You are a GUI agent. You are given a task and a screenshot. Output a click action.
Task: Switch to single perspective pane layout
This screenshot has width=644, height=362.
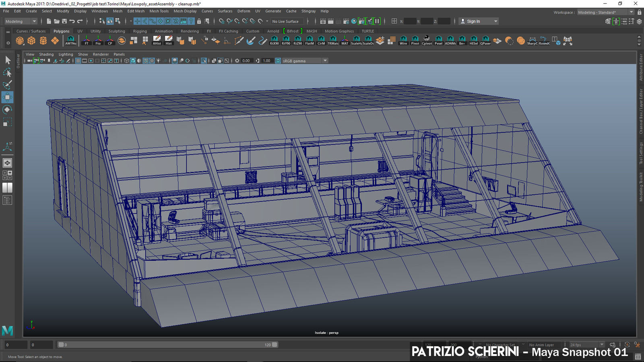point(7,163)
